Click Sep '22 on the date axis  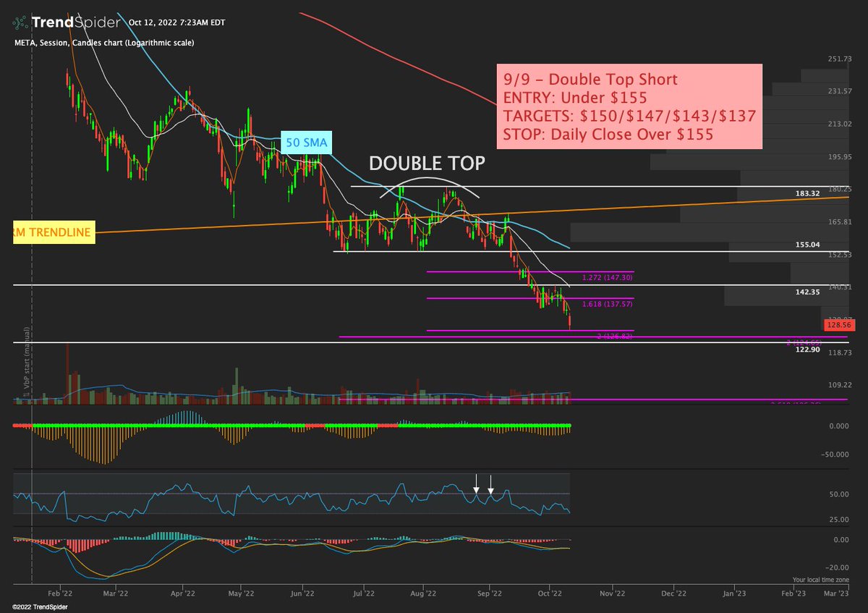pos(490,593)
